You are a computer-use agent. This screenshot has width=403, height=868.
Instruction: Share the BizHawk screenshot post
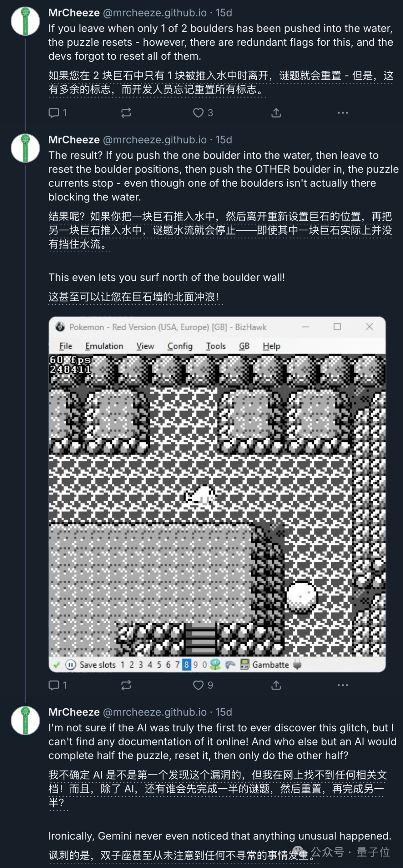(x=276, y=685)
